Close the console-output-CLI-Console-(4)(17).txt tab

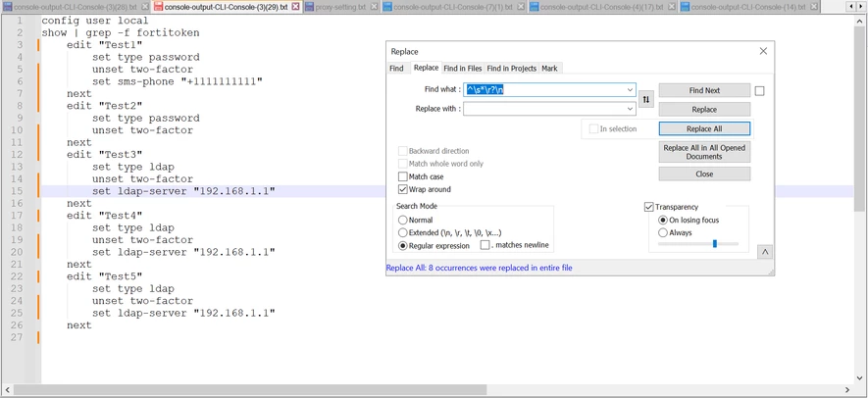tap(672, 7)
